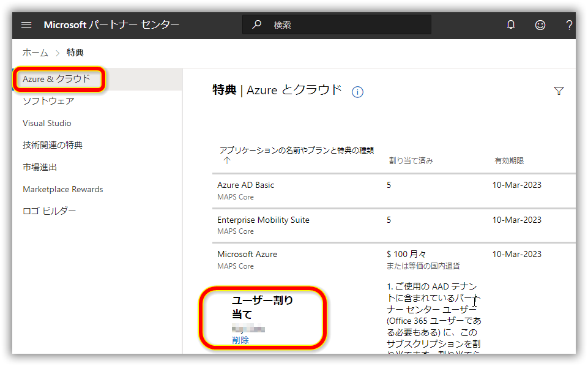
Task: Open Visual Studio benefits
Action: (x=47, y=124)
